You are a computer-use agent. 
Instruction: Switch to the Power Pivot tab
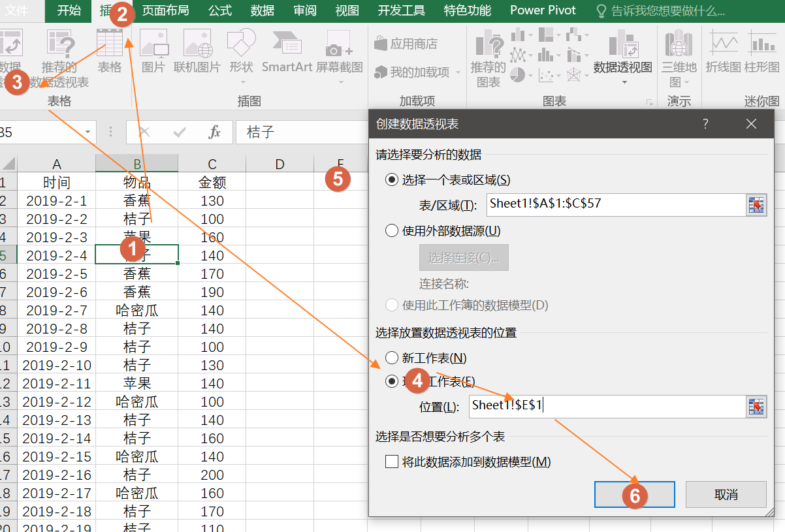click(543, 10)
